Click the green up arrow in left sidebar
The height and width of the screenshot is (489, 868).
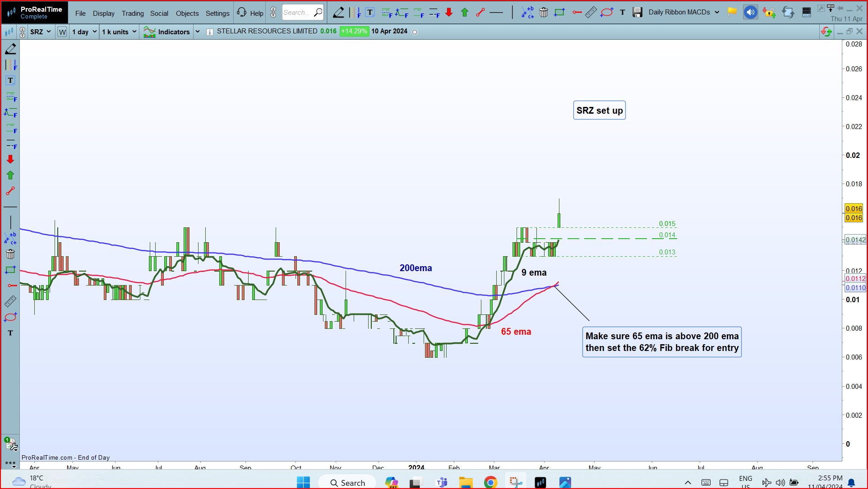point(10,175)
